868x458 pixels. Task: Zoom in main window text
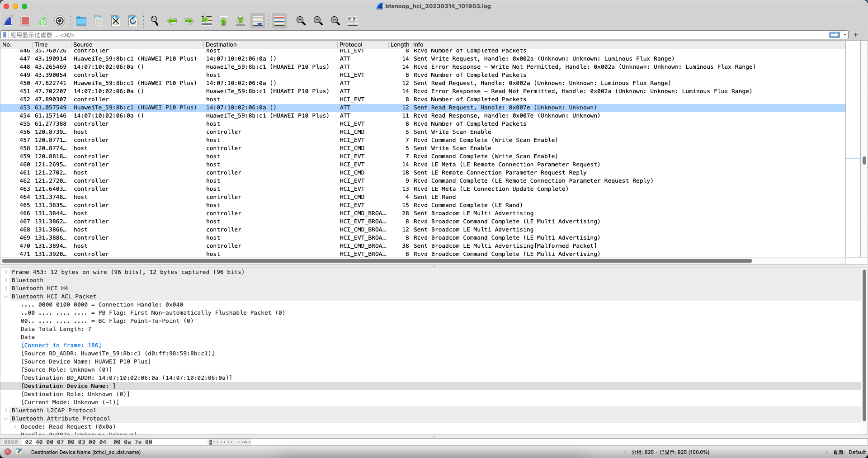(x=301, y=21)
